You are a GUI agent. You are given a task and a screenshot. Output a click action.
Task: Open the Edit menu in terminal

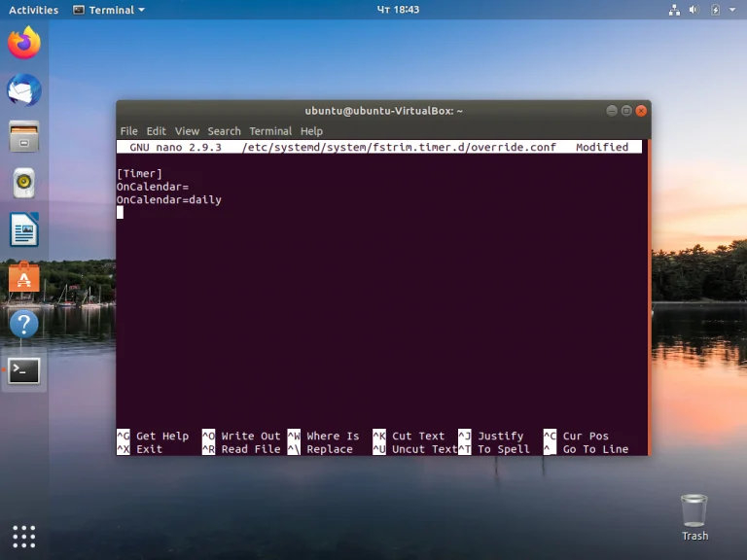pos(156,131)
